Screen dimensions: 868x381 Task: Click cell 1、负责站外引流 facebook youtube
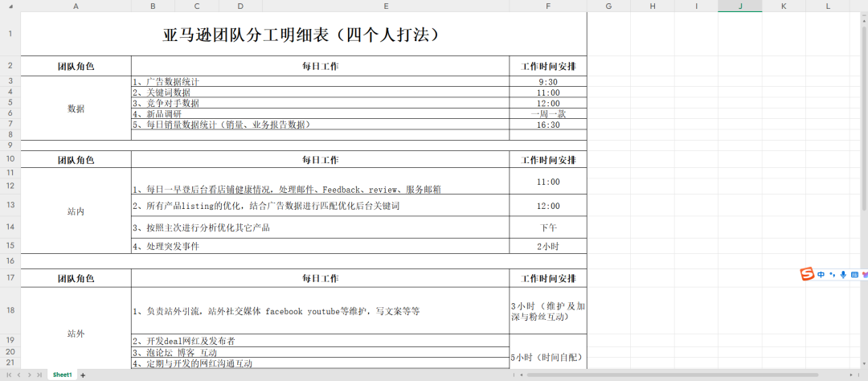pos(321,311)
